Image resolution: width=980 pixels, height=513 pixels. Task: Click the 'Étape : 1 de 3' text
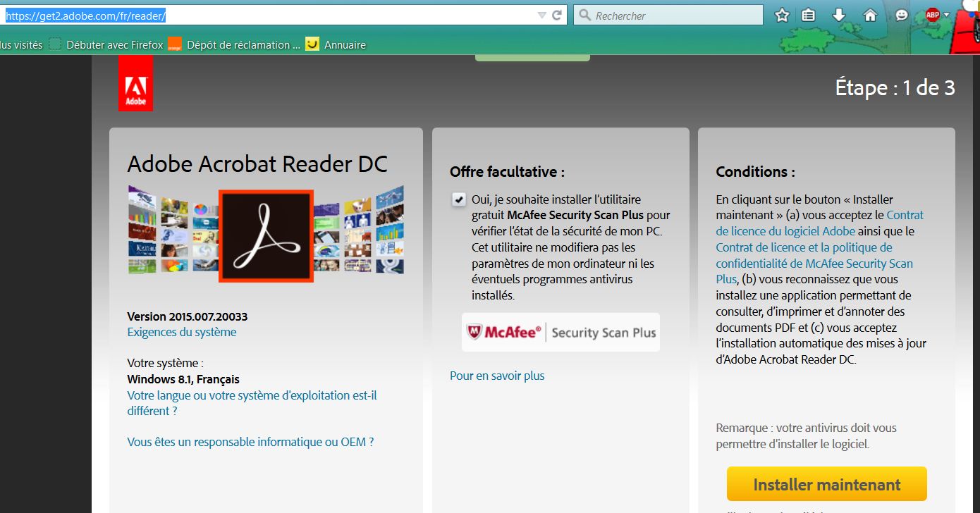click(895, 87)
